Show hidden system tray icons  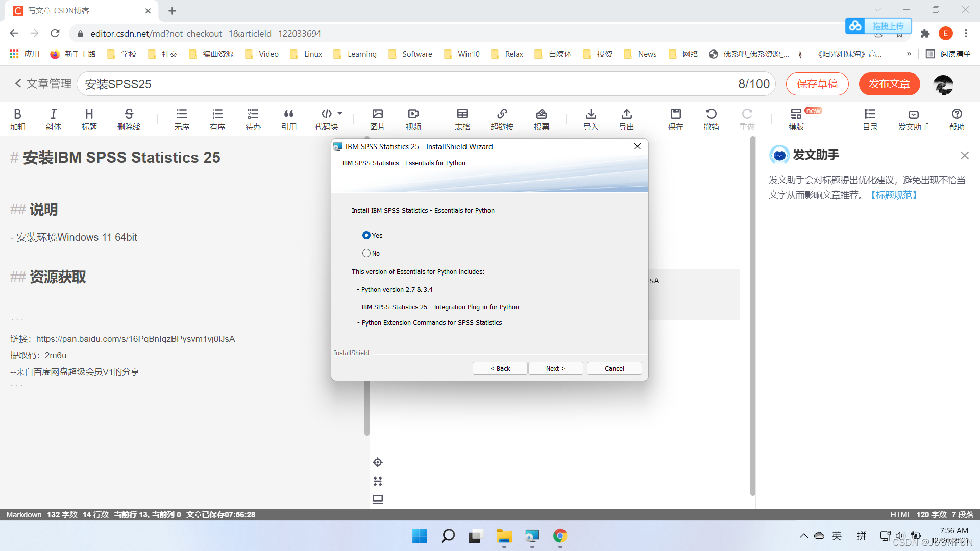tap(803, 536)
